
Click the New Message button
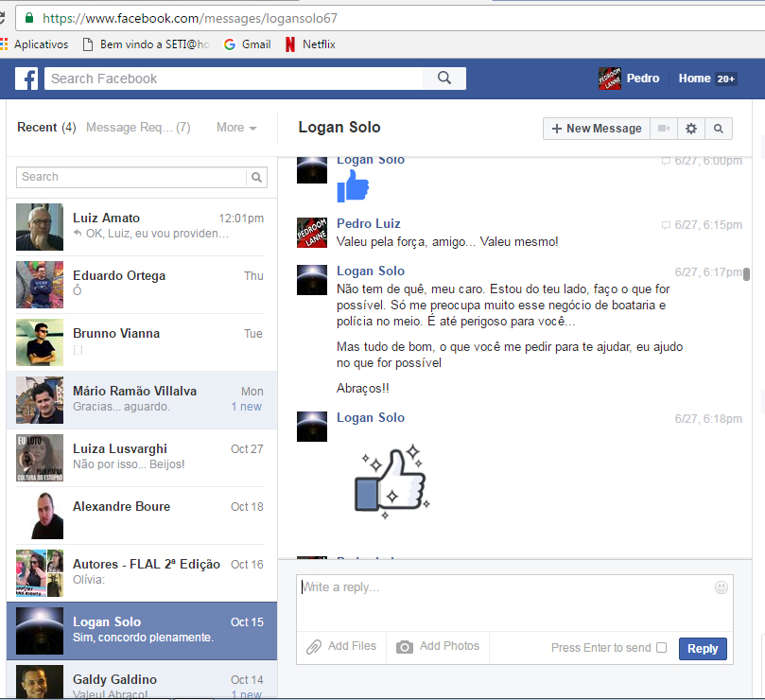[597, 129]
